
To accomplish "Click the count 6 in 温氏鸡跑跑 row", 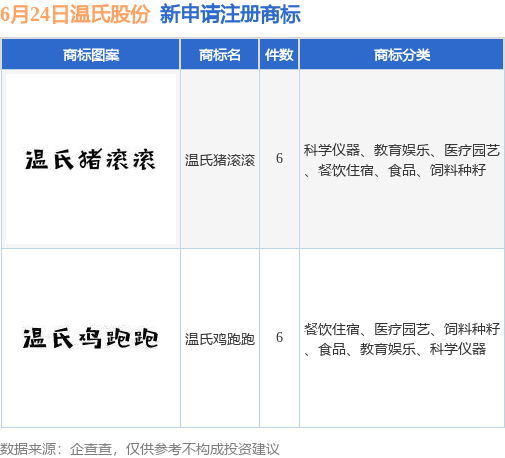I will coord(279,338).
